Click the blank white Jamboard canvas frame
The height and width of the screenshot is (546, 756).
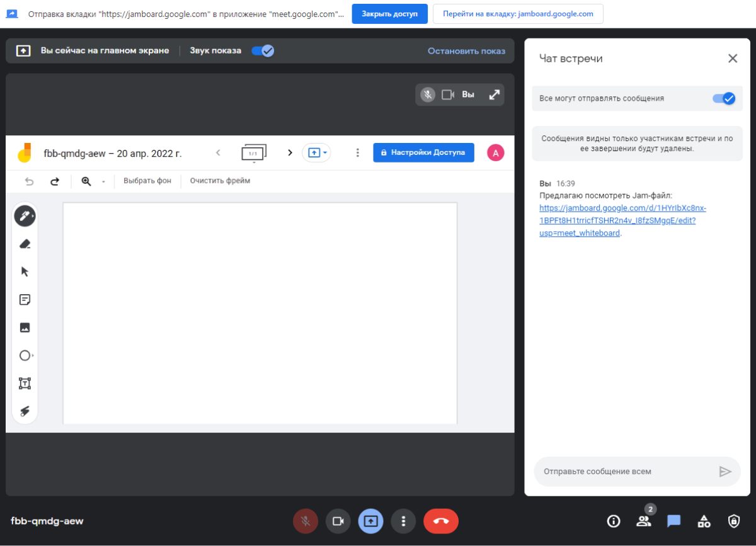tap(260, 313)
